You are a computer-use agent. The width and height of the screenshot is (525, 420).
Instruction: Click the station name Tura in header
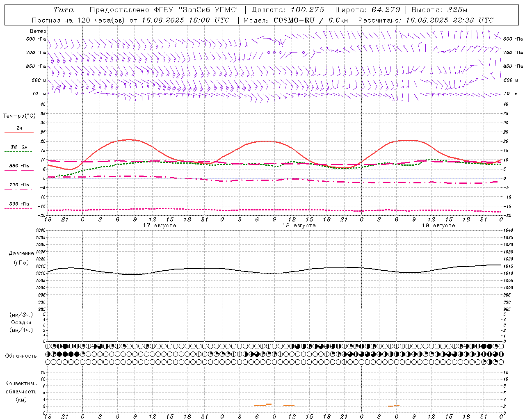(64, 10)
